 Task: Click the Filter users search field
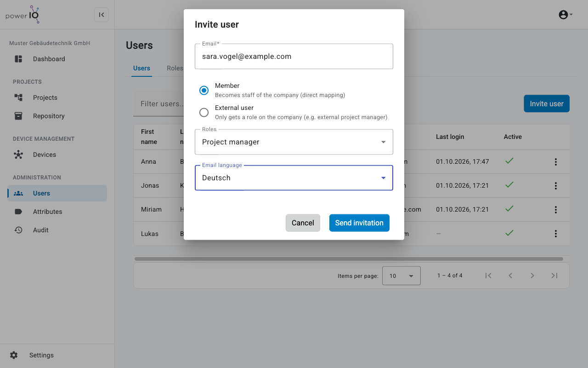click(x=158, y=103)
